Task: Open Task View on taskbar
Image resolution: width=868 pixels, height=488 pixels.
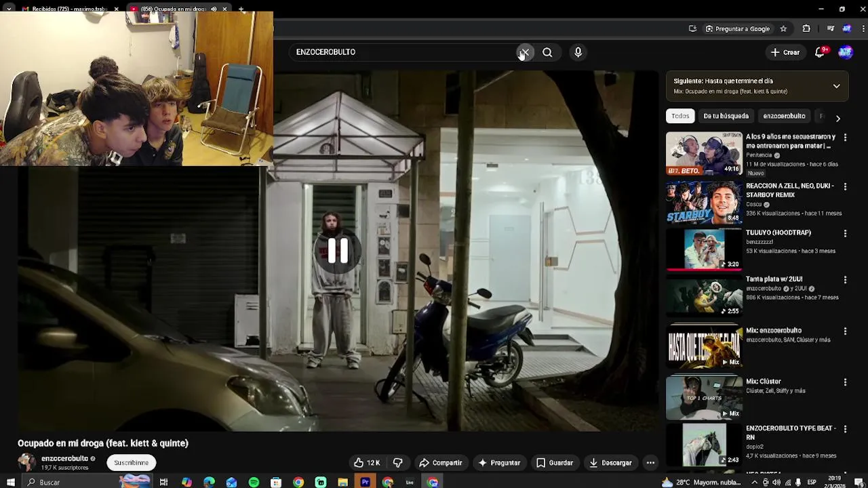Action: click(x=163, y=482)
